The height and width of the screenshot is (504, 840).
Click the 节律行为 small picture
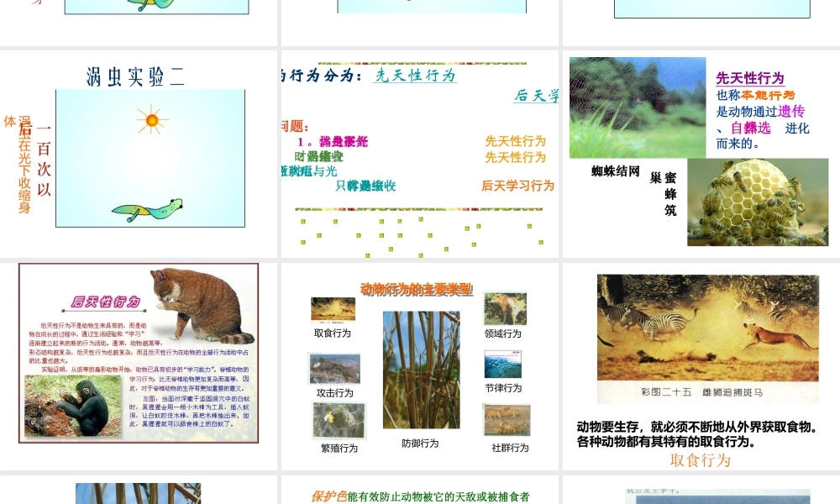[x=502, y=365]
